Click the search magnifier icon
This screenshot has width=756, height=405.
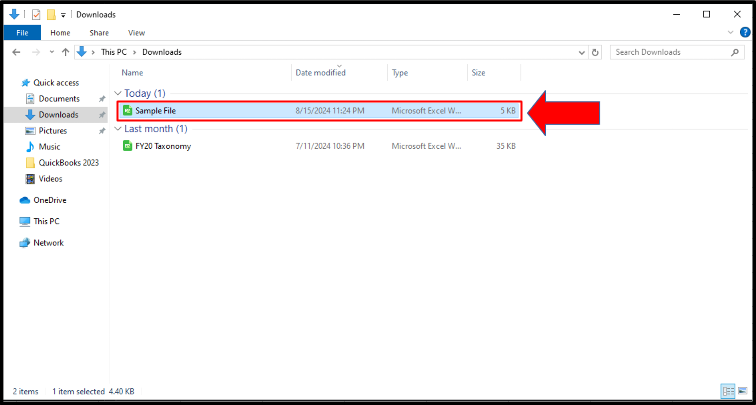pos(735,52)
